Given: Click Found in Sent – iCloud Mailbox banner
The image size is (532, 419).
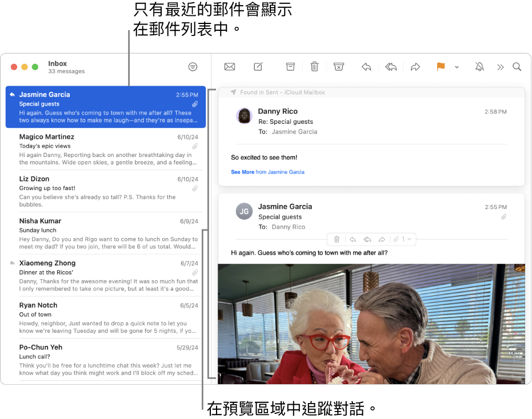Looking at the screenshot, I should tap(371, 92).
